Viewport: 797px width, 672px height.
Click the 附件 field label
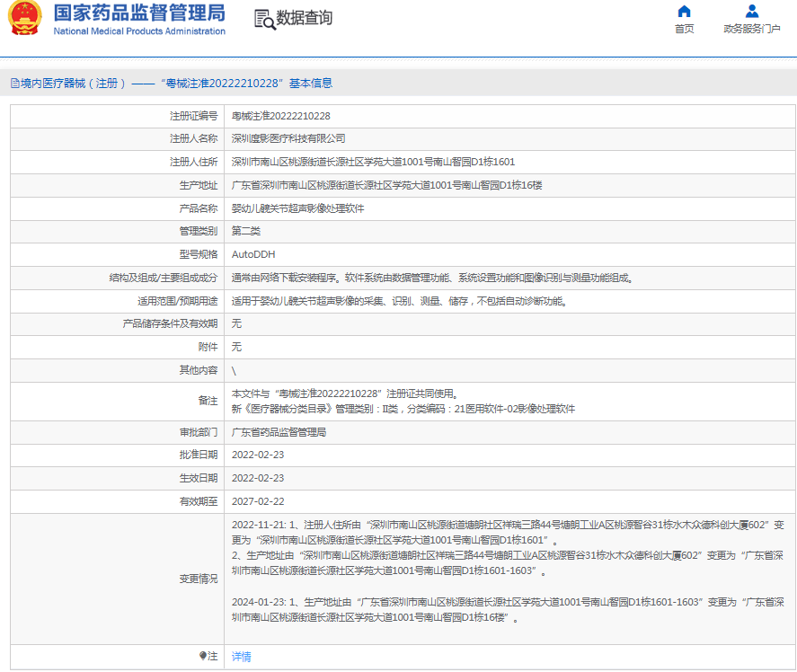pyautogui.click(x=208, y=347)
